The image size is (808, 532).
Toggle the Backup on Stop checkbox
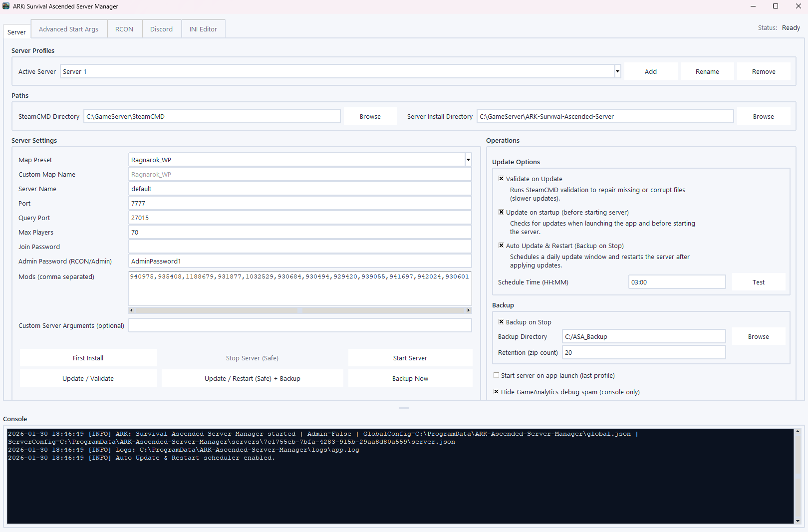click(x=501, y=322)
